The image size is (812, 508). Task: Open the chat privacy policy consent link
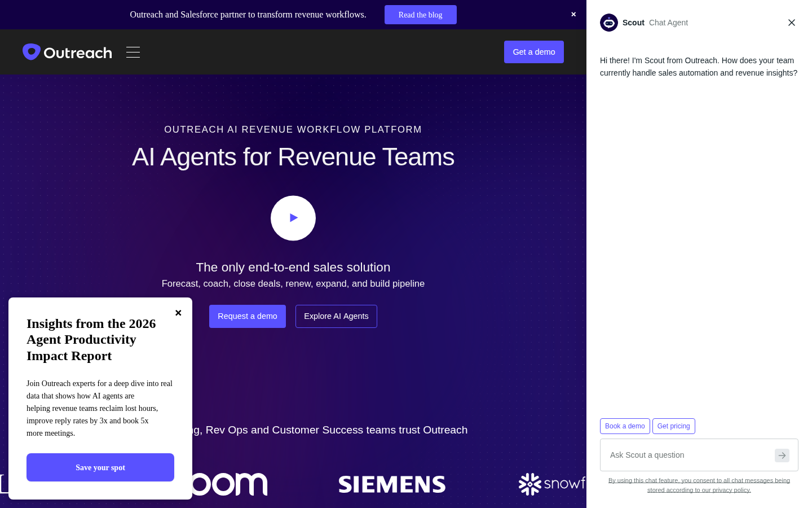(699, 485)
